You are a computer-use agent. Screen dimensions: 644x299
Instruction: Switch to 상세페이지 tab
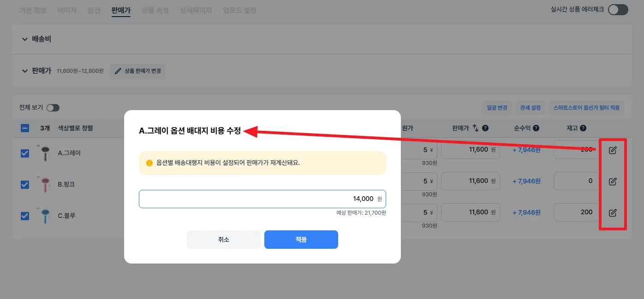(x=196, y=10)
